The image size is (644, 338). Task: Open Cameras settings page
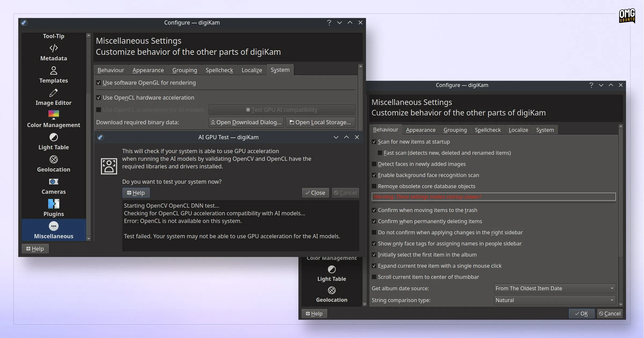[54, 186]
